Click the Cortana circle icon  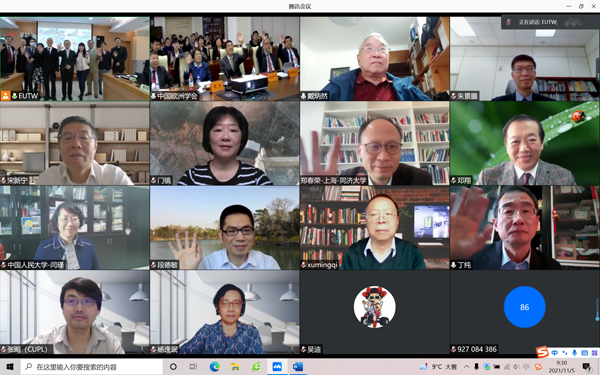[173, 367]
